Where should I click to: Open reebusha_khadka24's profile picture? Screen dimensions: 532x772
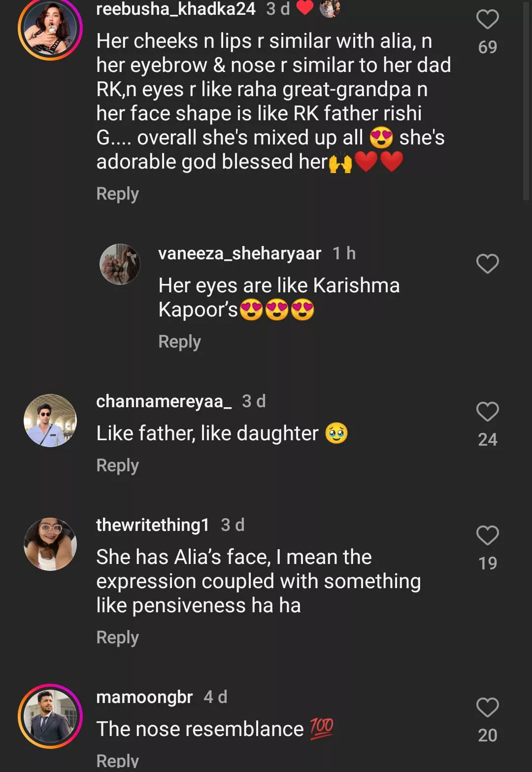[50, 29]
